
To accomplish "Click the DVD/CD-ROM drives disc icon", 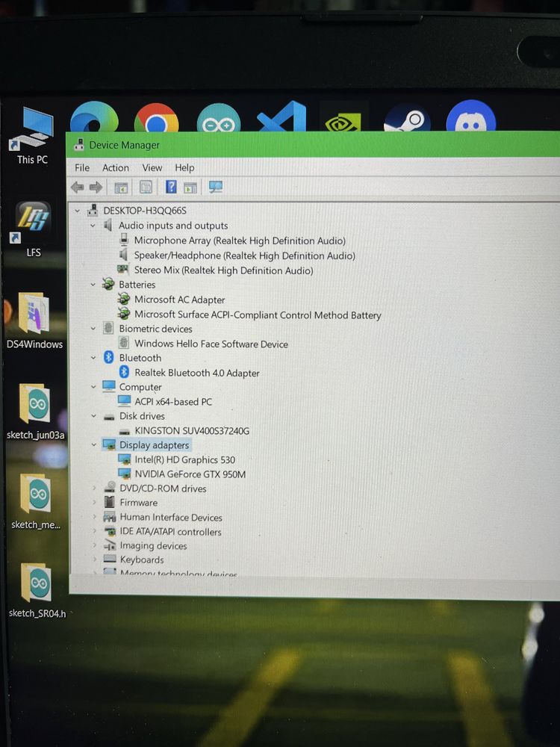I will click(110, 487).
